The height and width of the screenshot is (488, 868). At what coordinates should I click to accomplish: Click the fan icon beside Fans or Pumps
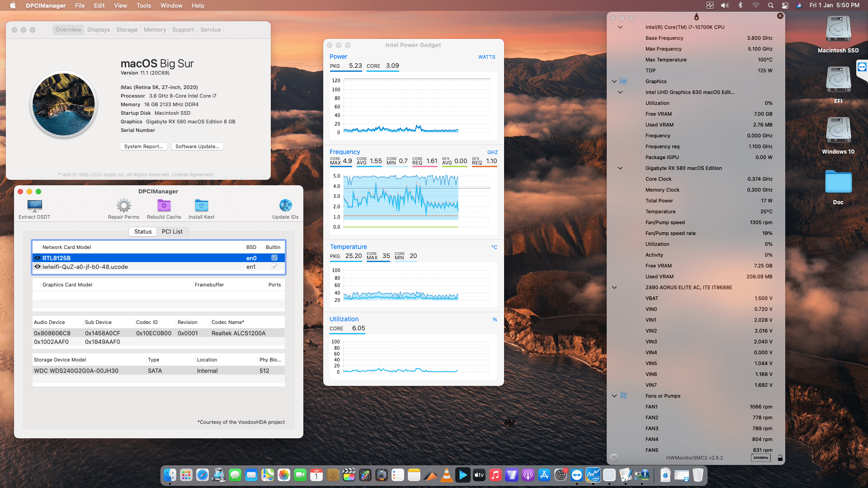coord(623,395)
